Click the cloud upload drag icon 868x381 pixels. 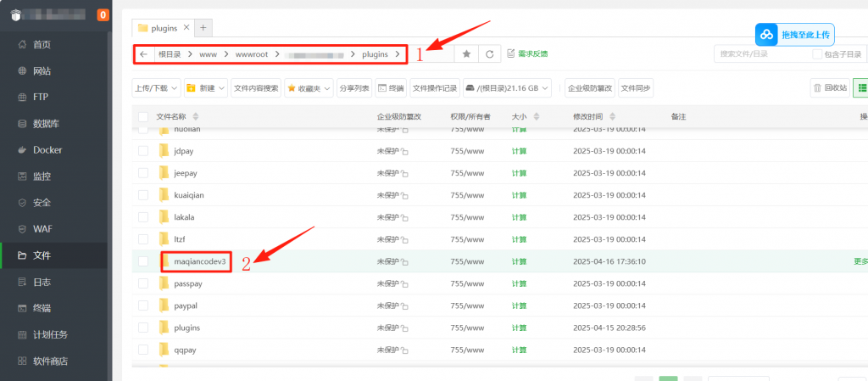click(767, 35)
